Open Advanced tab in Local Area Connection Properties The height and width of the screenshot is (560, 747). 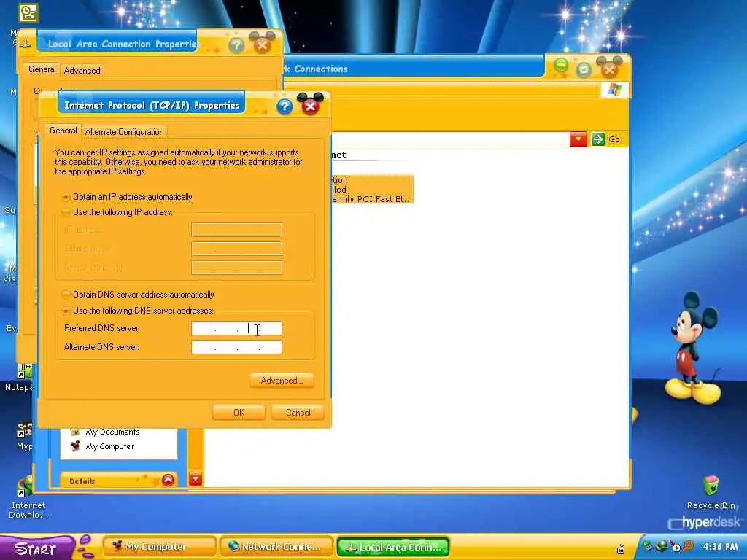(x=82, y=71)
